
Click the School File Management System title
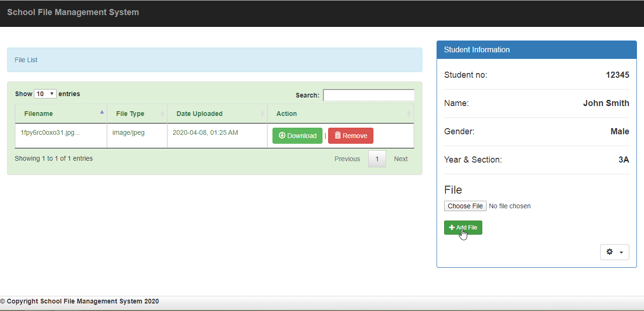point(73,12)
